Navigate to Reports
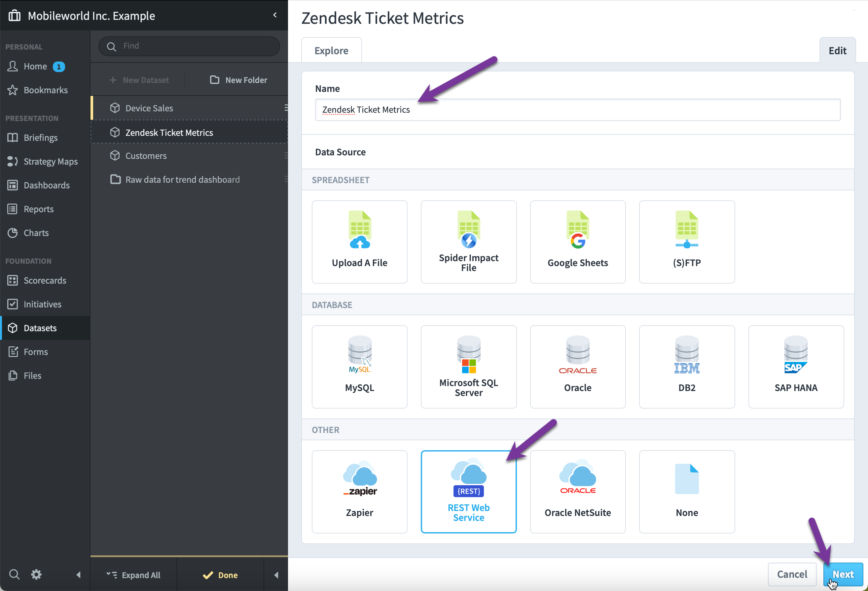Viewport: 868px width, 591px height. tap(45, 209)
